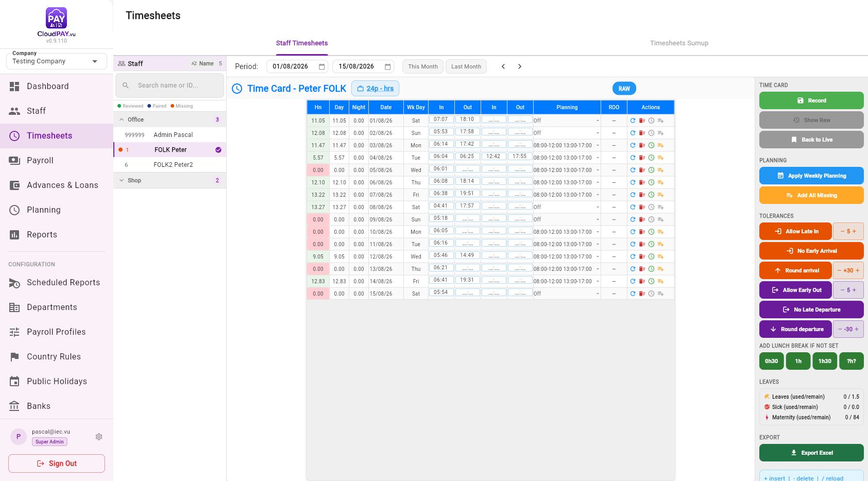Go to the previous period
Screen dimensions: 868x481
click(x=503, y=66)
